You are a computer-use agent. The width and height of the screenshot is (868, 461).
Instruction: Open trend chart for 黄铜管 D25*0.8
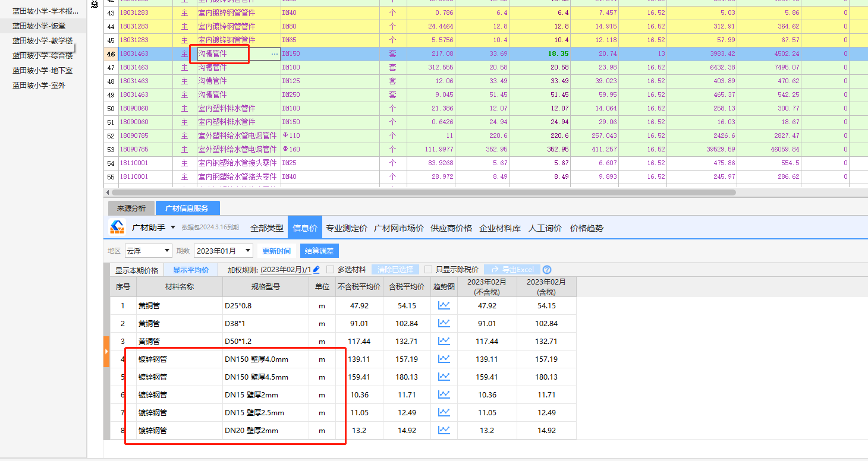click(444, 305)
